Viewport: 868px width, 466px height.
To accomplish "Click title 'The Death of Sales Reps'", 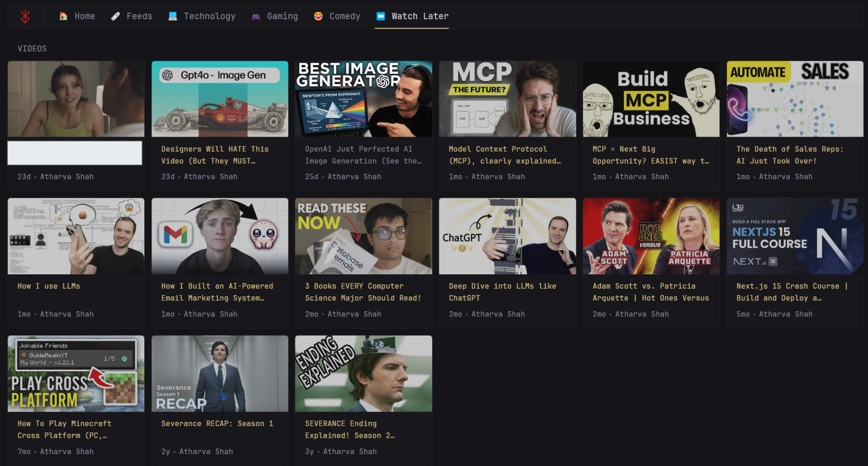I will coord(790,155).
